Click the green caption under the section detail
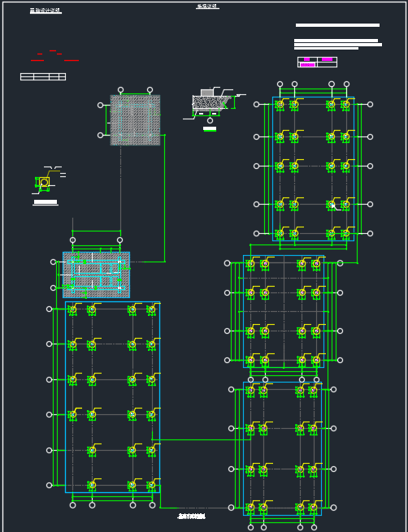Image resolution: width=408 pixels, height=532 pixels. [x=210, y=128]
